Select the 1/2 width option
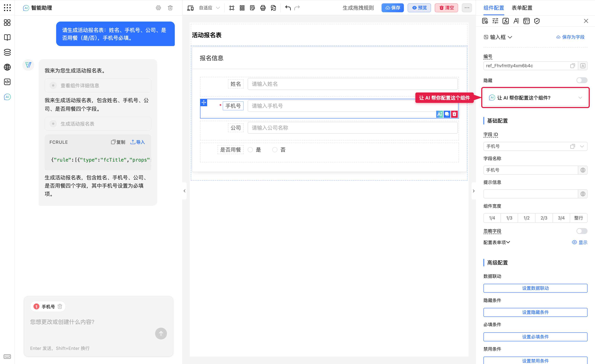The height and width of the screenshot is (364, 595). tap(526, 218)
